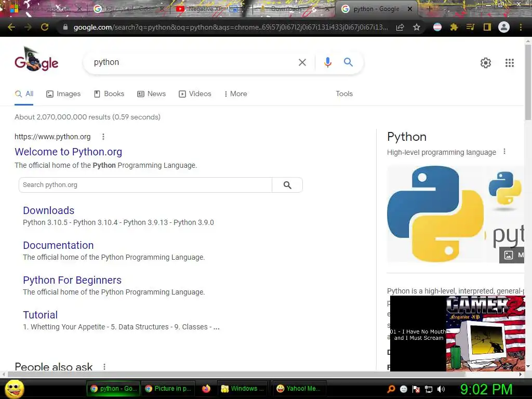Open the Chrome profile avatar

click(504, 27)
